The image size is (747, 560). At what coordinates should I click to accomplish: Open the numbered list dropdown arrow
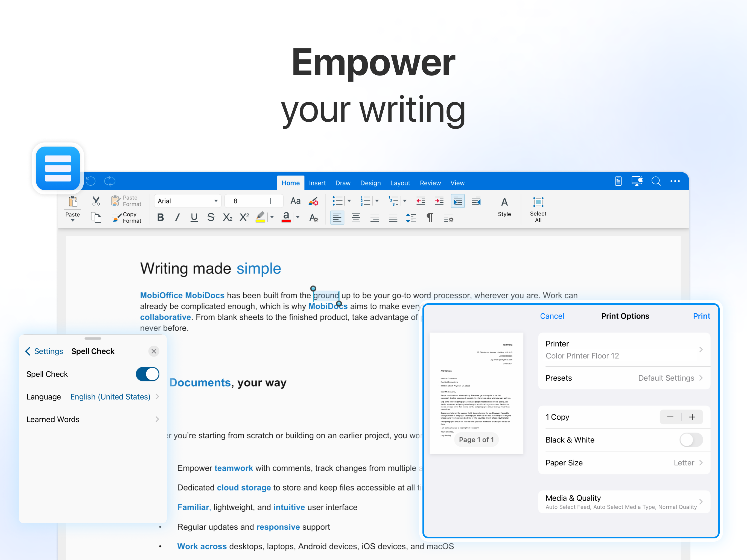point(377,201)
